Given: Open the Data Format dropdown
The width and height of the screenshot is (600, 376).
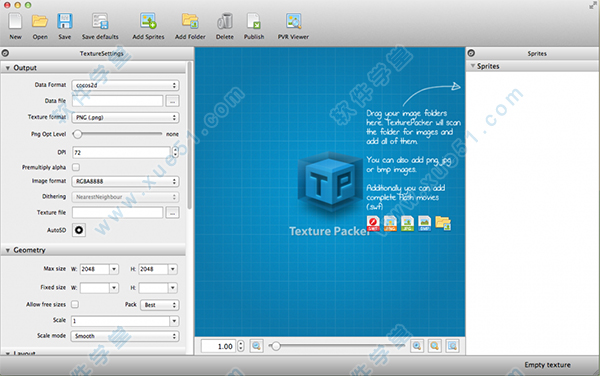Looking at the screenshot, I should (x=126, y=85).
